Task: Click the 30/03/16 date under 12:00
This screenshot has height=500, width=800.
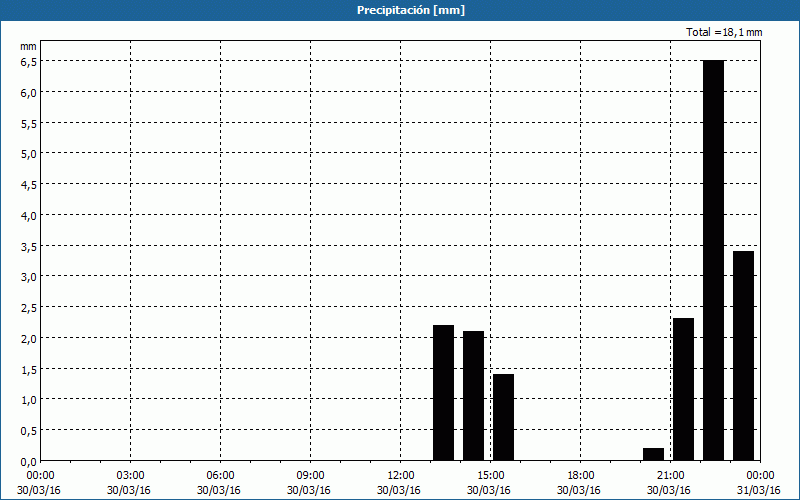Action: click(399, 490)
